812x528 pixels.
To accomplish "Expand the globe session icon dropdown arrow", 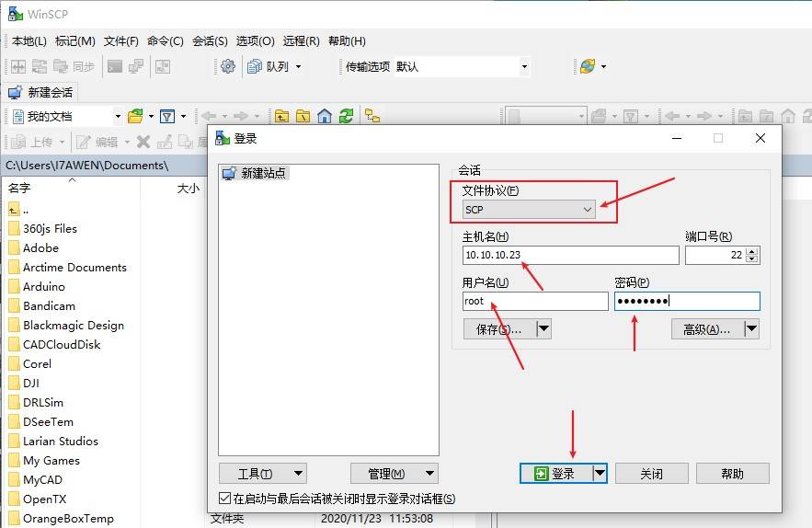I will [x=603, y=67].
